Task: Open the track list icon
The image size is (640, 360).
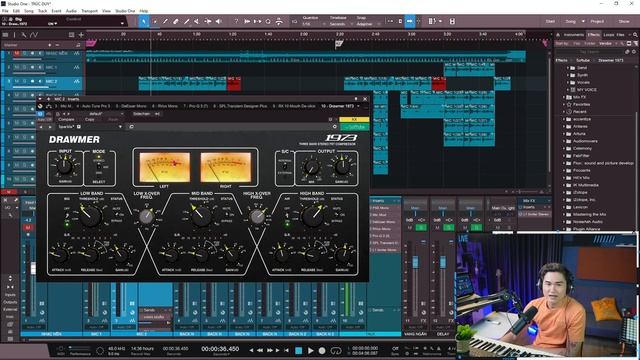Action: tap(5, 35)
